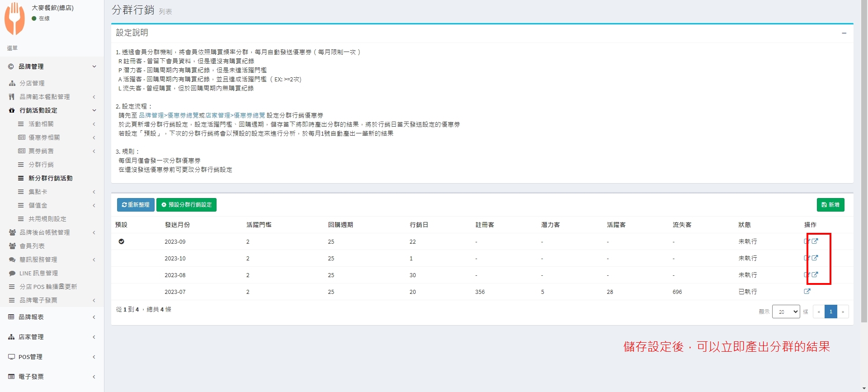Viewport: 868px width, 392px height.
Task: Open the external link icon for 2023-09
Action: pyautogui.click(x=815, y=241)
